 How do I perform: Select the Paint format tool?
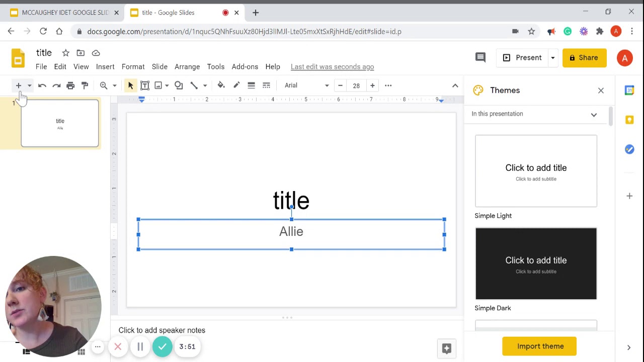click(85, 85)
